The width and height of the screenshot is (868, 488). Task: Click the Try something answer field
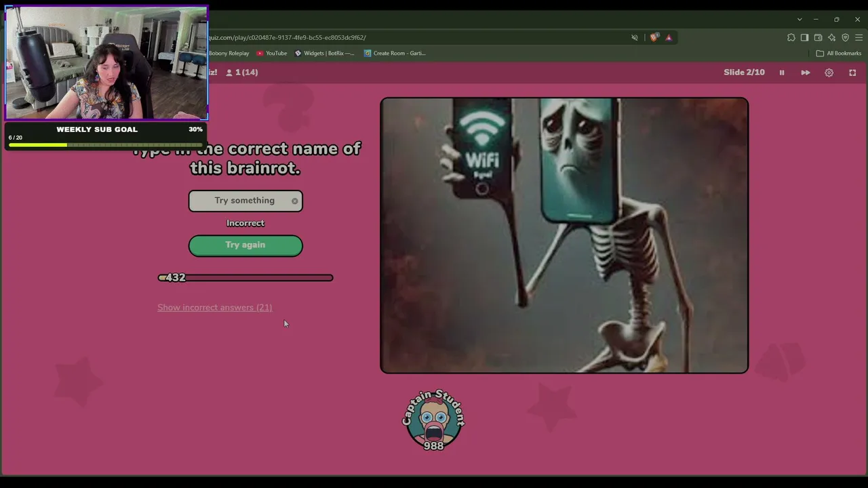245,201
